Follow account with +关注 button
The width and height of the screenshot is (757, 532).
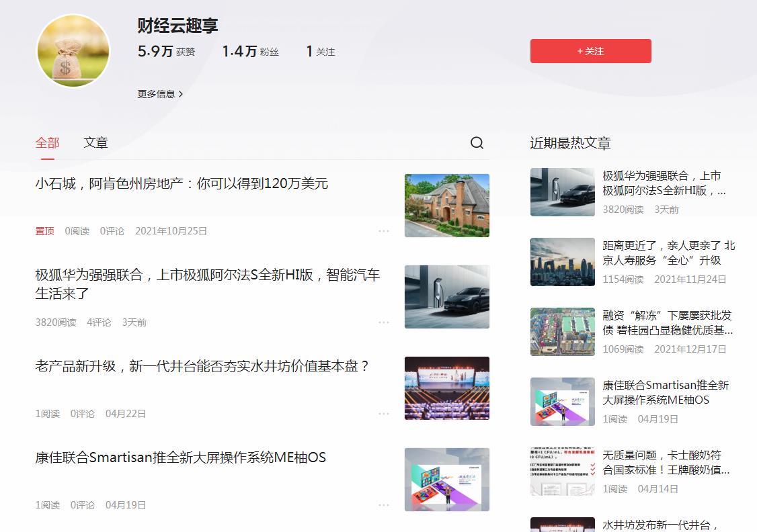[x=590, y=51]
